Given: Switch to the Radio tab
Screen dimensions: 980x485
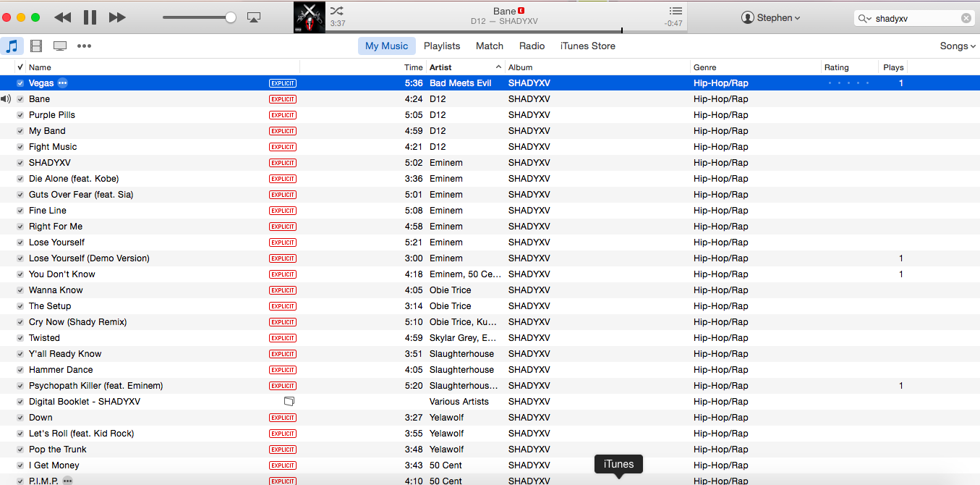Looking at the screenshot, I should 532,46.
